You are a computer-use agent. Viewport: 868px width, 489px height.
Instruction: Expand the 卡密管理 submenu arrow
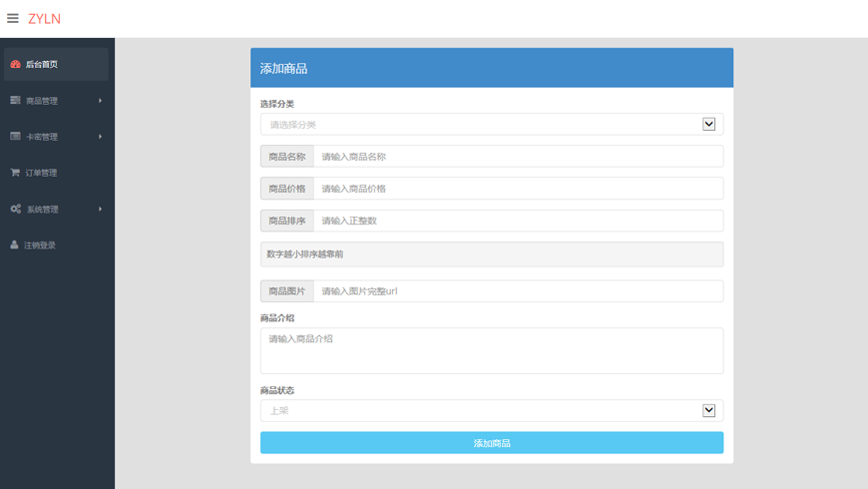pyautogui.click(x=100, y=137)
